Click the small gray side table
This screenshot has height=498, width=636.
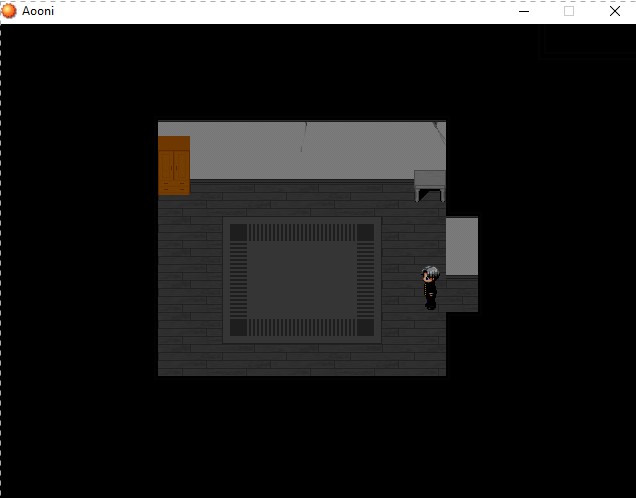pyautogui.click(x=430, y=186)
